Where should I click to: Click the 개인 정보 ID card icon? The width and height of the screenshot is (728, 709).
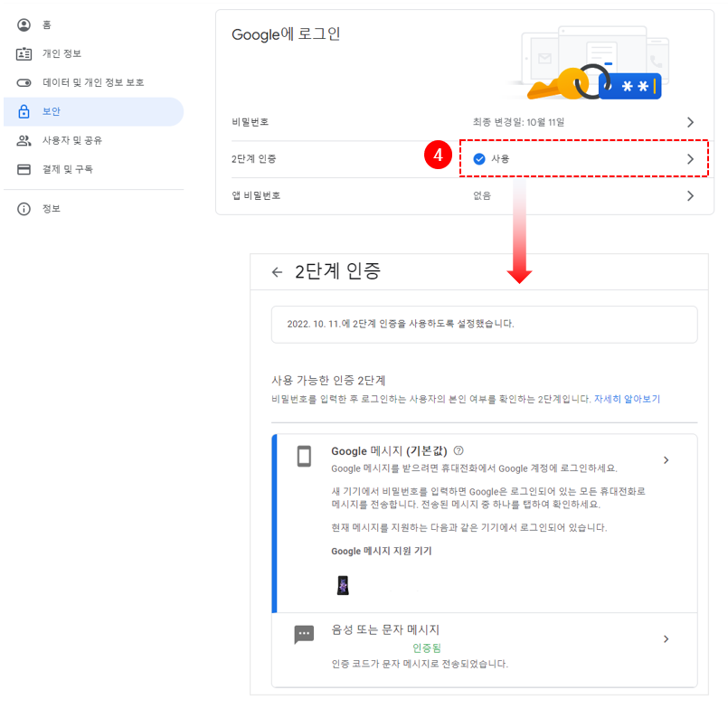tap(24, 54)
